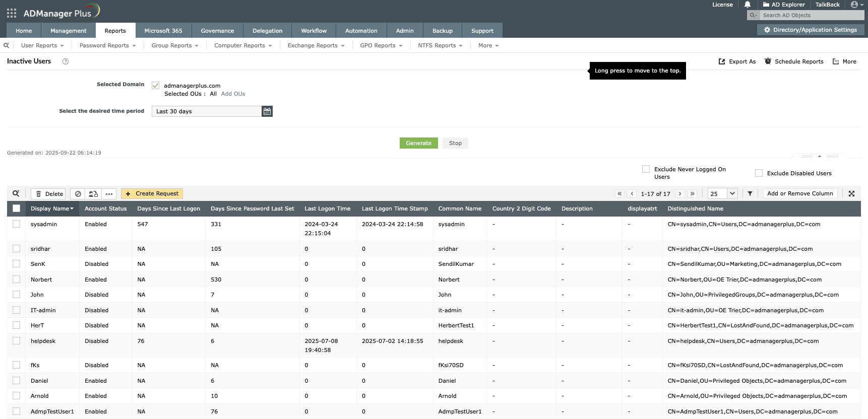Expand the Password Reports dropdown
This screenshot has height=419, width=868.
(107, 45)
